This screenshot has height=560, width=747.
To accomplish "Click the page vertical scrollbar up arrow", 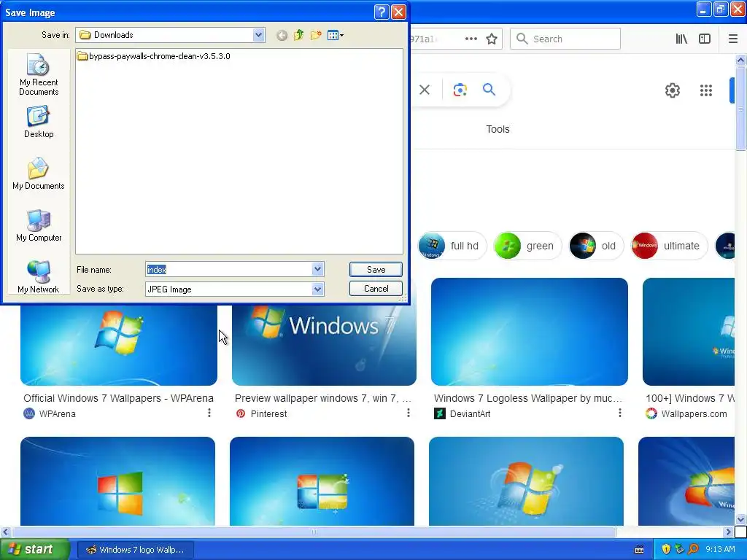I will point(740,61).
